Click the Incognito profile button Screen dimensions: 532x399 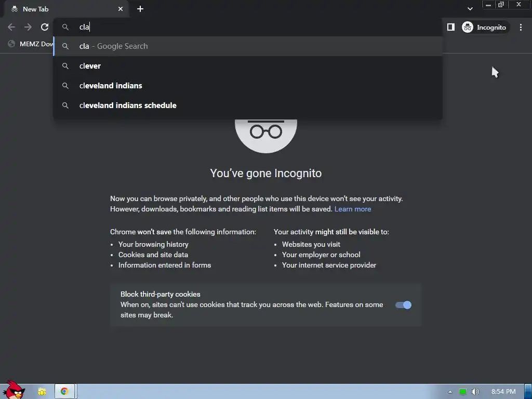(x=485, y=27)
